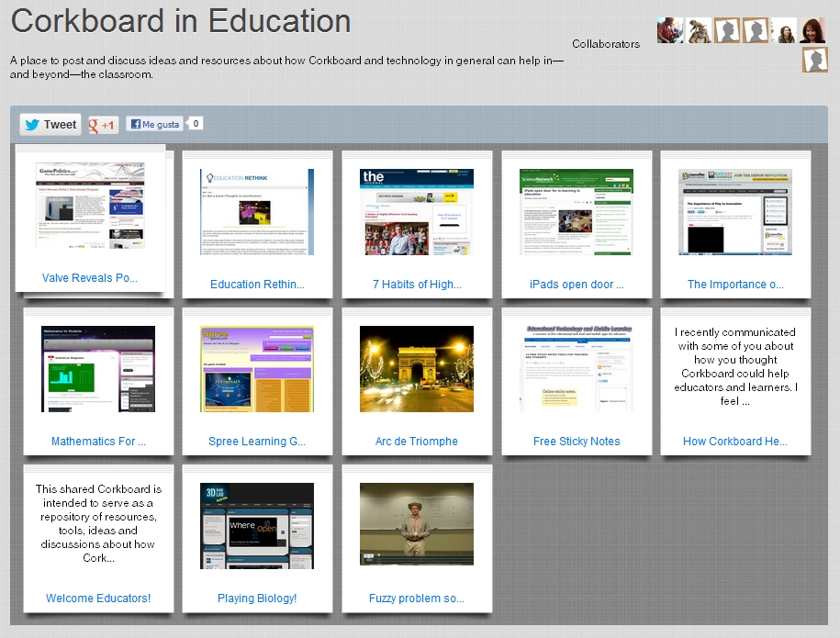Click the Facebook Me gusta button
This screenshot has width=840, height=638.
pyautogui.click(x=154, y=124)
